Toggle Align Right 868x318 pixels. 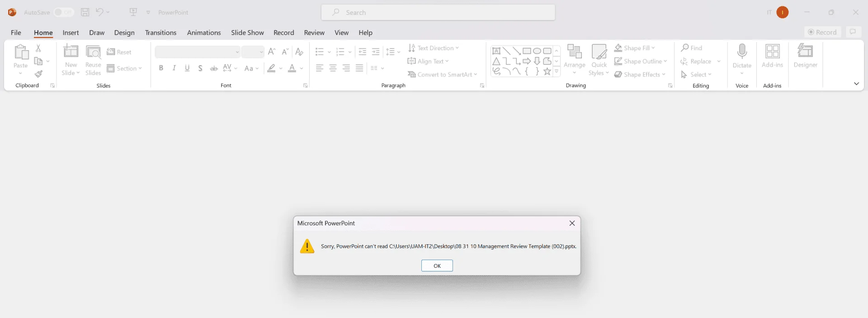click(x=346, y=68)
